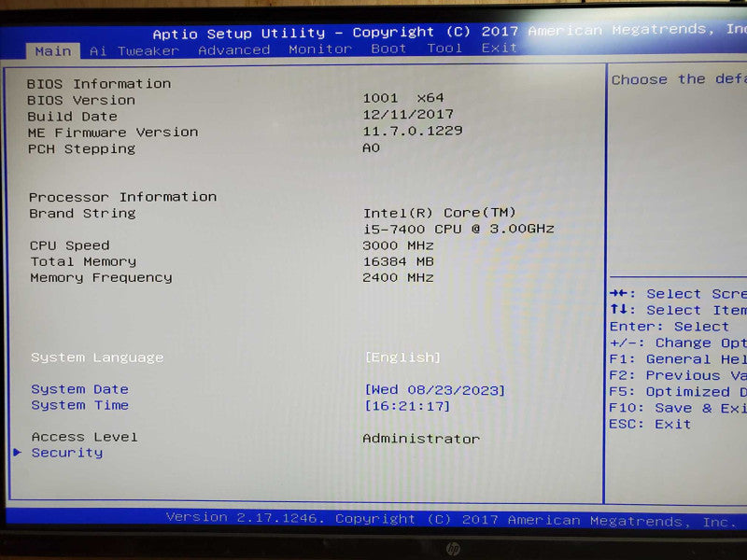Click the Memory Frequency label
Image resolution: width=747 pixels, height=560 pixels.
[x=101, y=277]
